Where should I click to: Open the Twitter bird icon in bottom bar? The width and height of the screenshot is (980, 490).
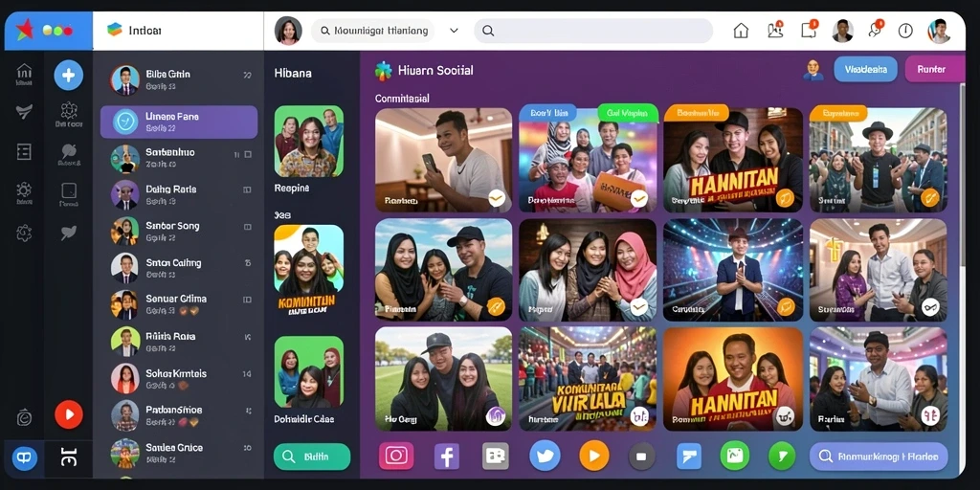click(545, 457)
